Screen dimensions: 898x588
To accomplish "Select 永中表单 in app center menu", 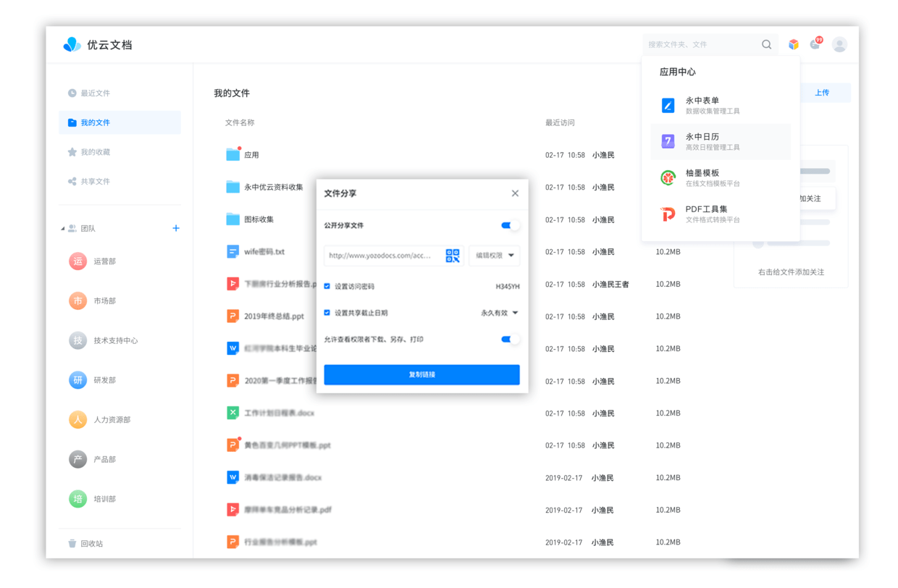I will click(x=721, y=105).
